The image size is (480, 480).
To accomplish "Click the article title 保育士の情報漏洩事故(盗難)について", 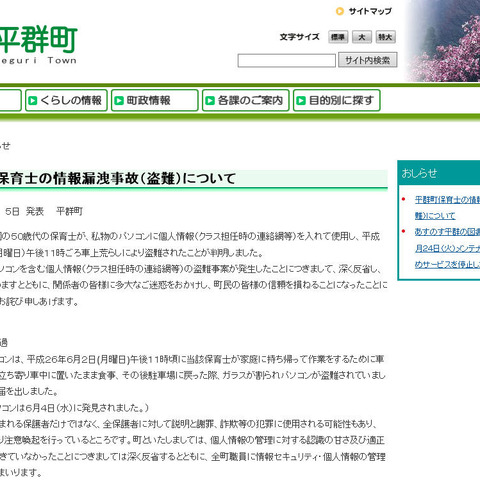I will point(117,179).
